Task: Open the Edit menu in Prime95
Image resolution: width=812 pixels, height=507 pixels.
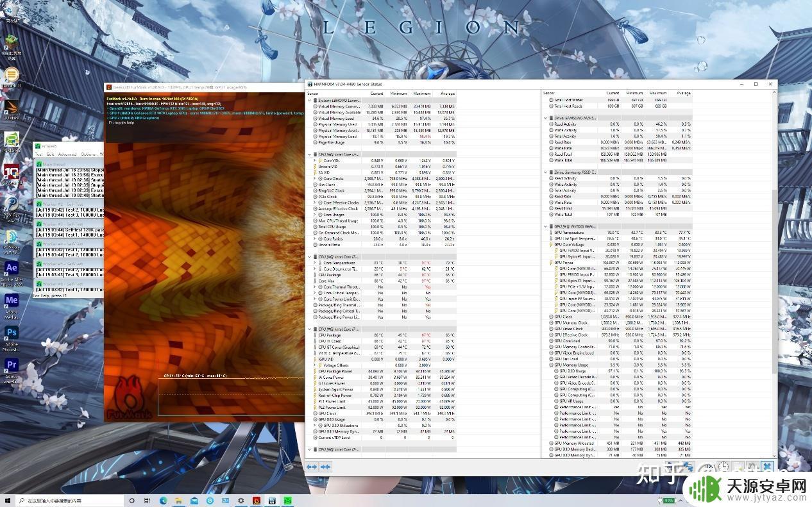Action: pos(49,154)
